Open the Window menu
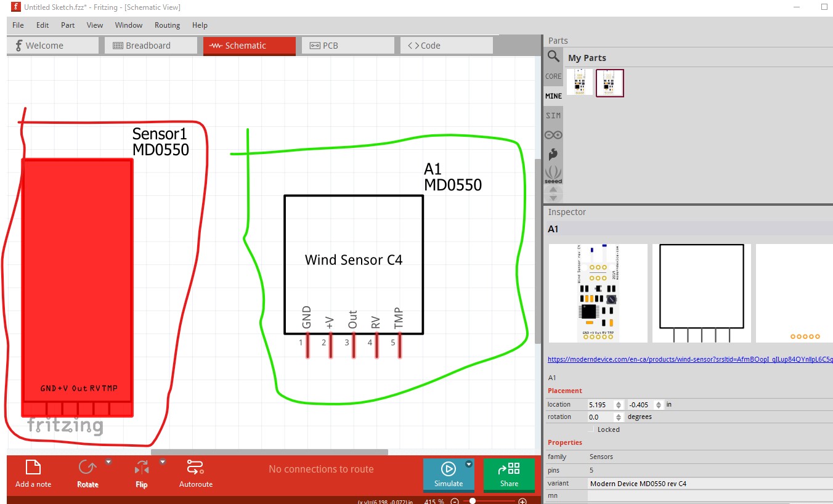 point(129,25)
